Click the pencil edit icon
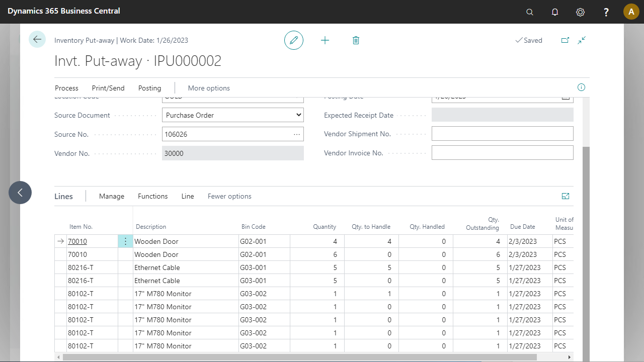 (294, 40)
